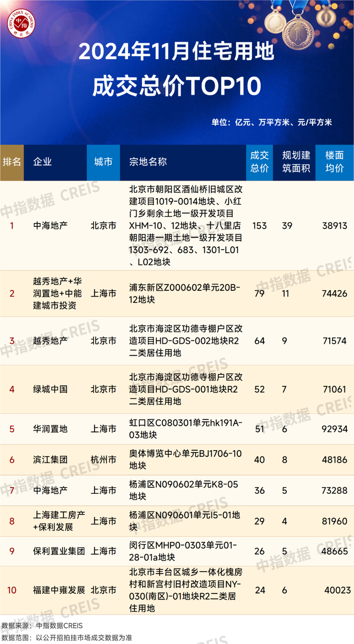Click the '城市' column header

pyautogui.click(x=103, y=162)
